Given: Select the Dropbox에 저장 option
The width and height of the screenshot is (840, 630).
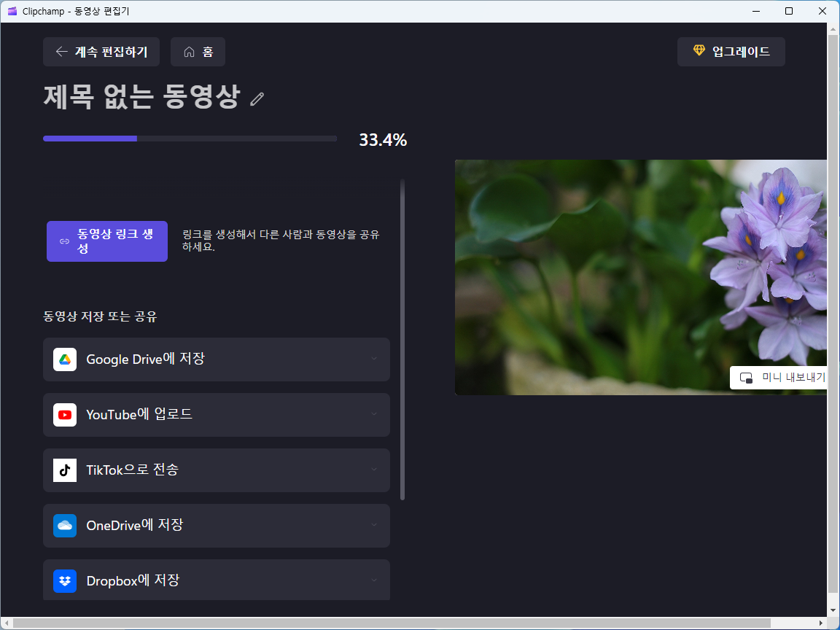Looking at the screenshot, I should click(217, 580).
